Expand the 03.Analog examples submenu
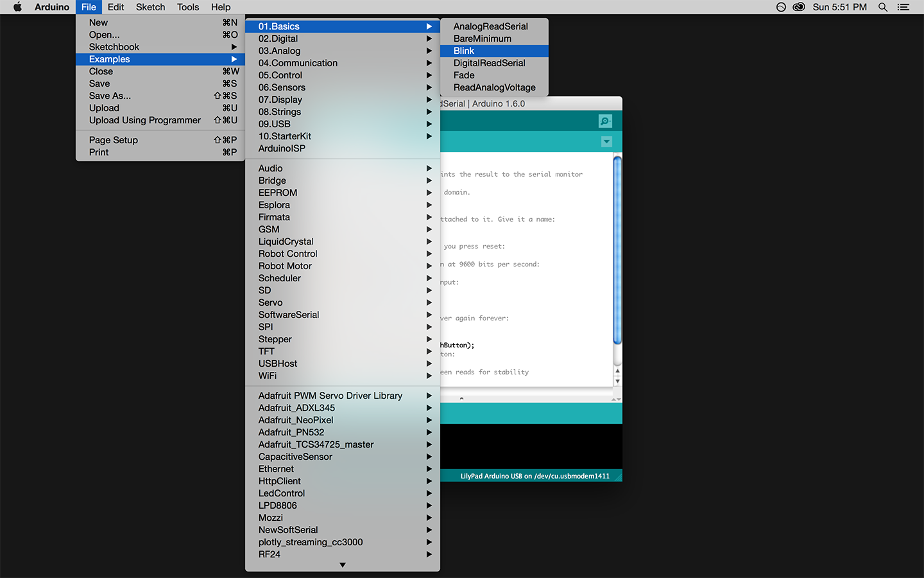This screenshot has height=578, width=924. click(343, 51)
